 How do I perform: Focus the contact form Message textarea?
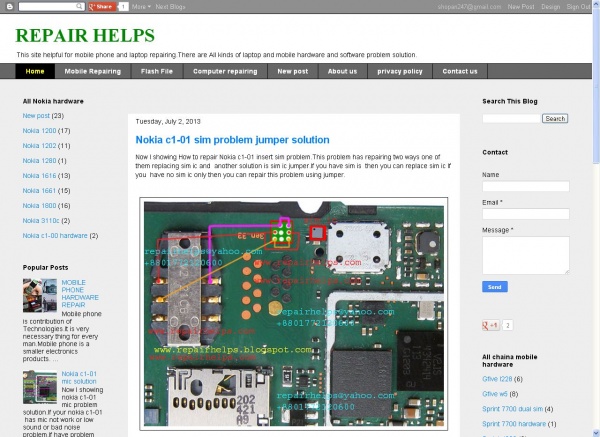click(526, 255)
